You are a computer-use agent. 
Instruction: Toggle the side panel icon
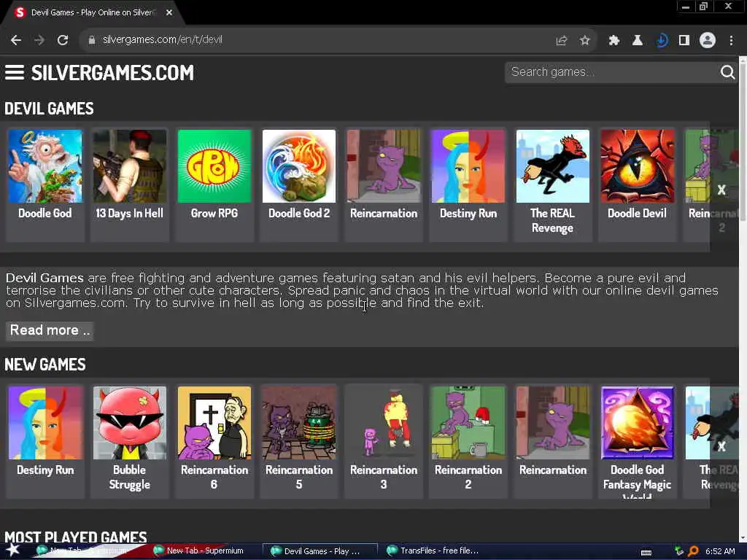pos(684,41)
